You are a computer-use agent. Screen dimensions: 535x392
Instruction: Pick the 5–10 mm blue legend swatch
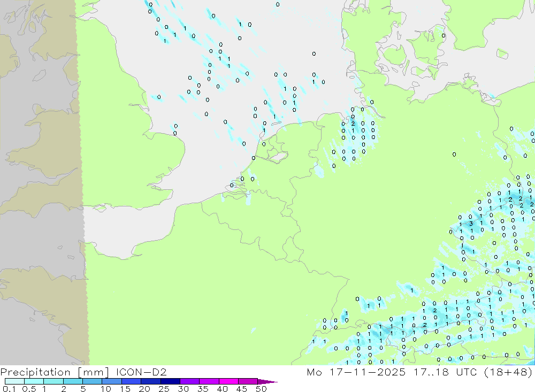(92, 381)
